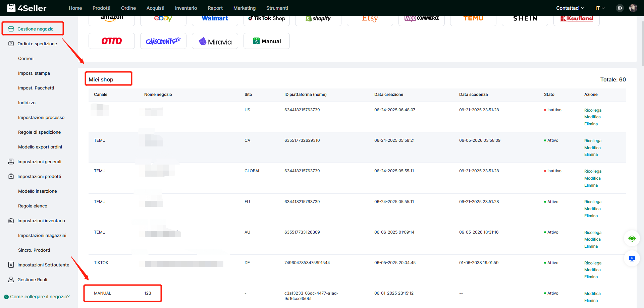Select the Cdiscount channel card
Viewport: 644px width, 308px height.
click(163, 41)
